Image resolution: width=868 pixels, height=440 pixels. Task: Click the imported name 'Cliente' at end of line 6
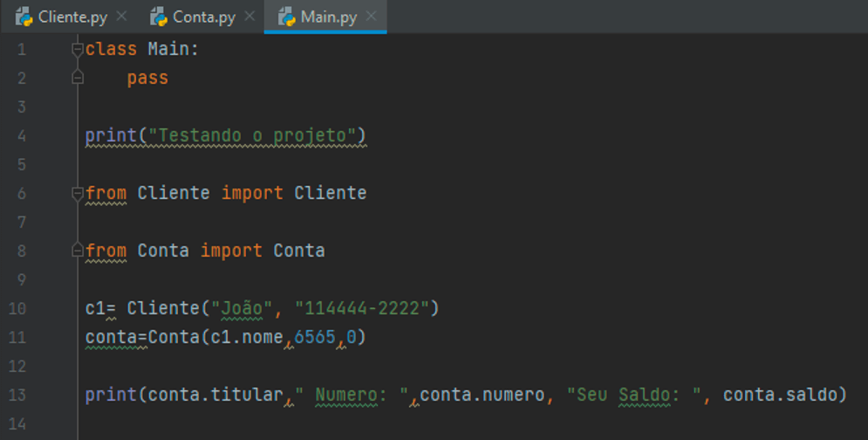pyautogui.click(x=330, y=193)
